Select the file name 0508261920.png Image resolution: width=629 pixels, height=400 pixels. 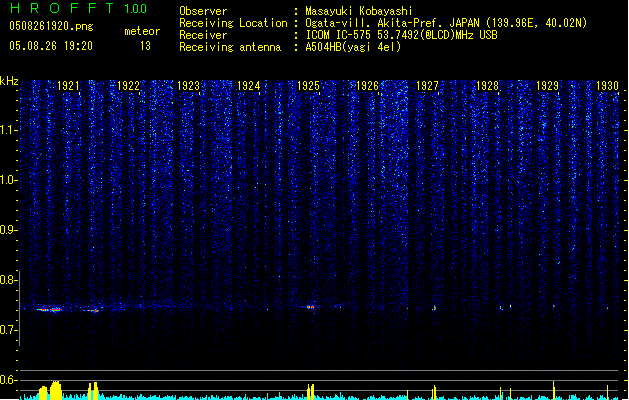(51, 27)
